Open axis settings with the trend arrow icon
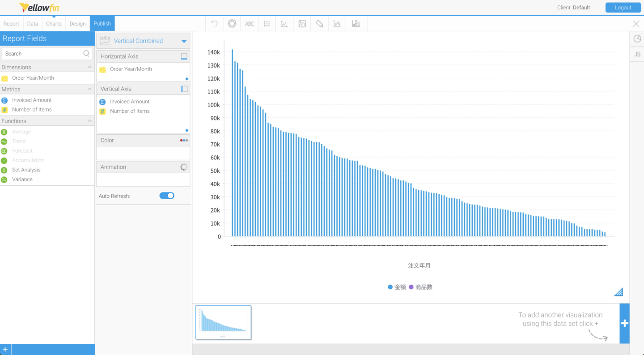This screenshot has width=644, height=355. click(x=284, y=23)
